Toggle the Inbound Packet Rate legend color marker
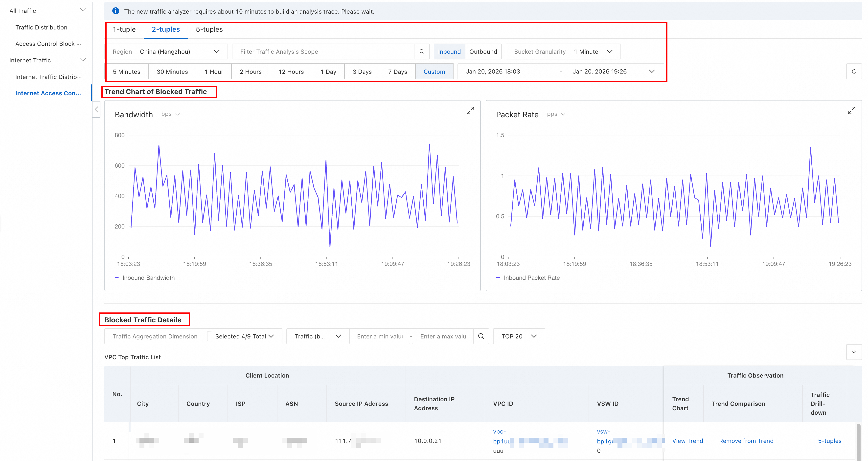Image resolution: width=868 pixels, height=461 pixels. [498, 278]
